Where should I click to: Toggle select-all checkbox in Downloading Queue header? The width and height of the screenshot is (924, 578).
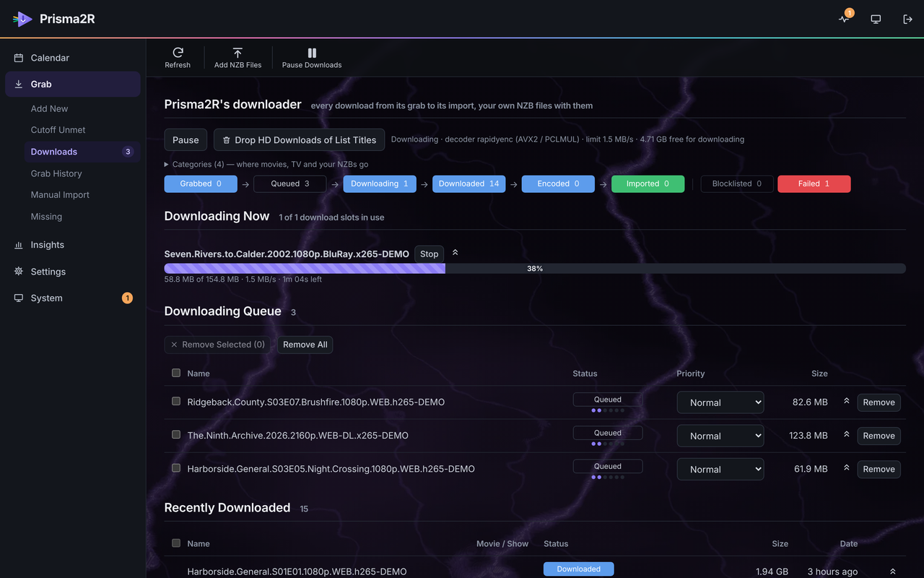coord(176,373)
